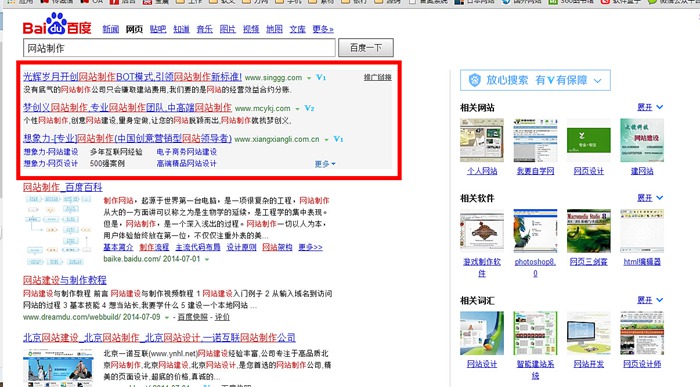Click the 评价 link
Viewport: 700px width, 387px height.
pos(222,317)
